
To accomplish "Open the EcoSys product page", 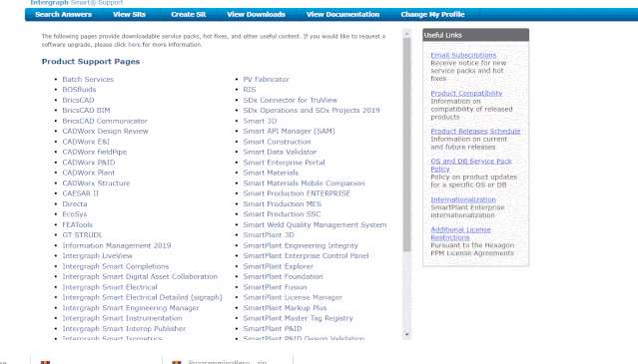I will tap(75, 214).
